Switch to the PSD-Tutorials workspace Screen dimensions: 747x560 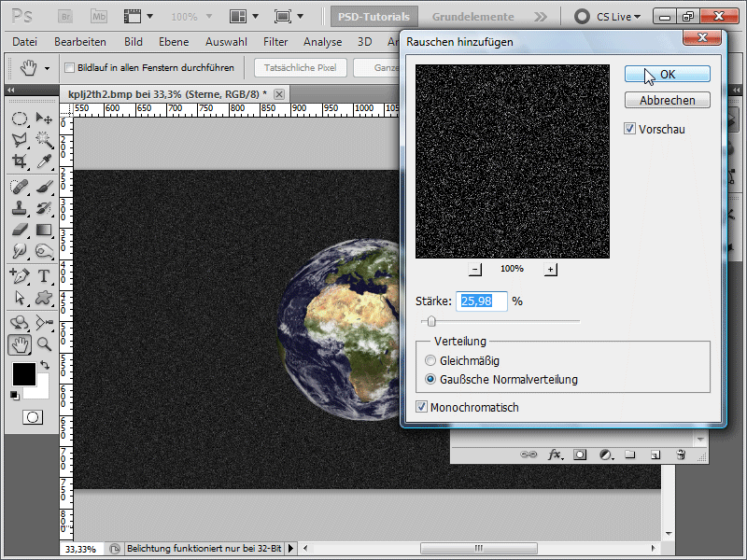click(374, 17)
